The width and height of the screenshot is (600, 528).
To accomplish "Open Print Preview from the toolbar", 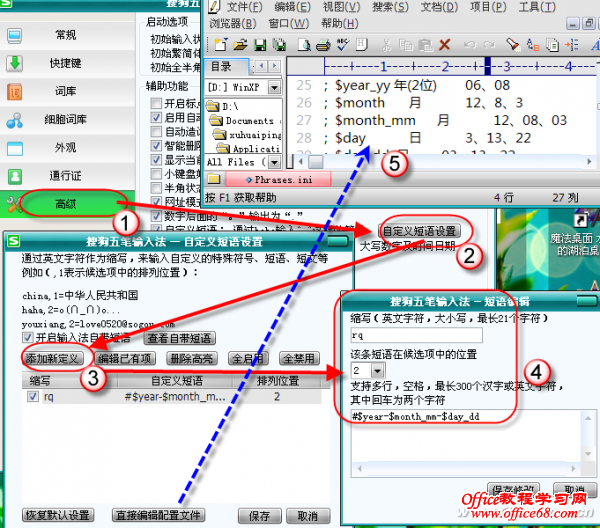I will pos(304,45).
